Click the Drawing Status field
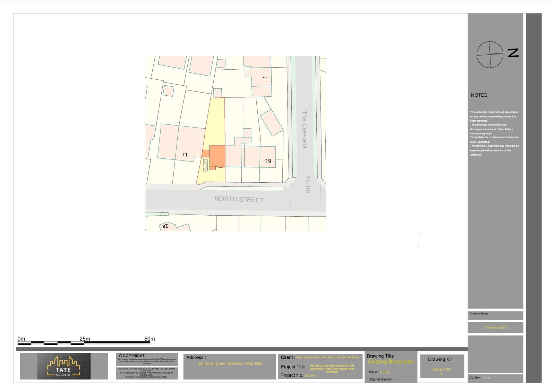Screen dimensions: 555x392 (479, 314)
